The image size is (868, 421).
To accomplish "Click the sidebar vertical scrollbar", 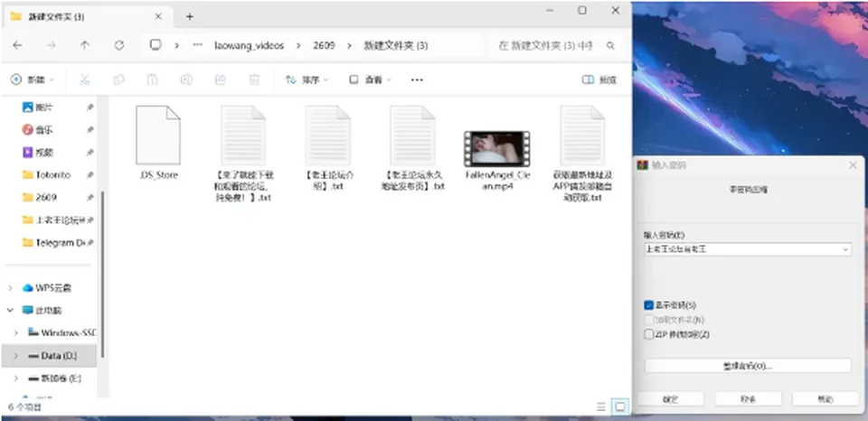I will coord(102,274).
